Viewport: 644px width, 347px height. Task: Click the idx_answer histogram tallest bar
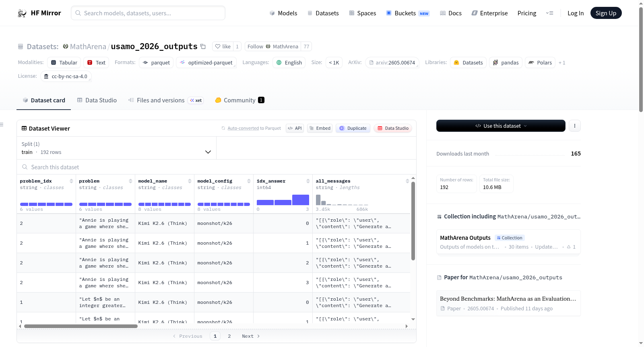(301, 200)
